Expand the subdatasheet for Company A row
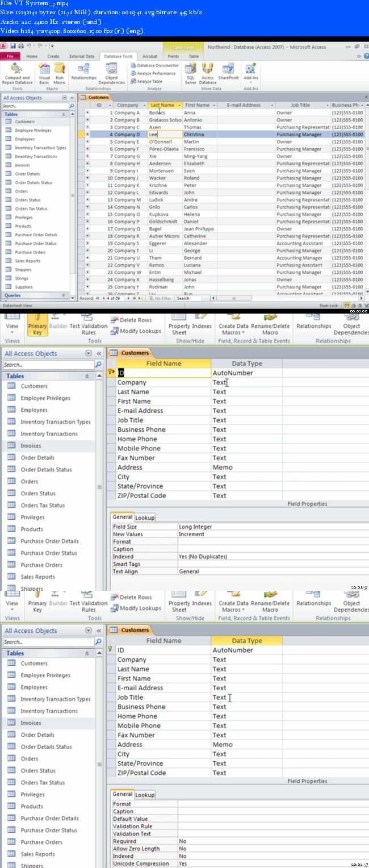The width and height of the screenshot is (369, 868). click(87, 112)
